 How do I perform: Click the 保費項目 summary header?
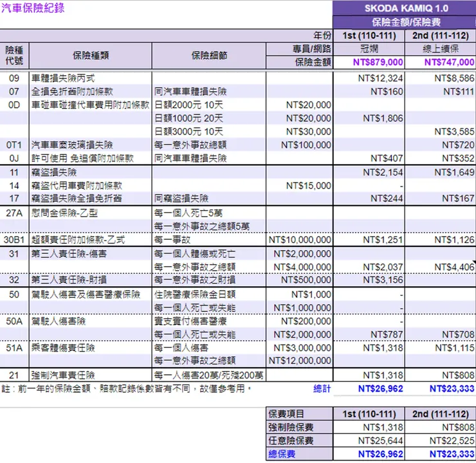point(299,414)
